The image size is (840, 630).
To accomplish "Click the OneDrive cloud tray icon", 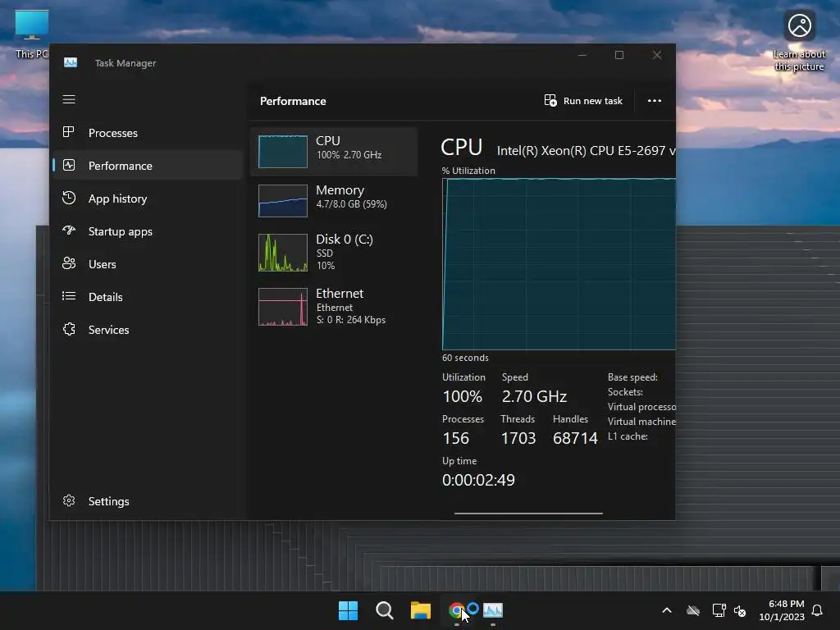I will click(x=693, y=610).
